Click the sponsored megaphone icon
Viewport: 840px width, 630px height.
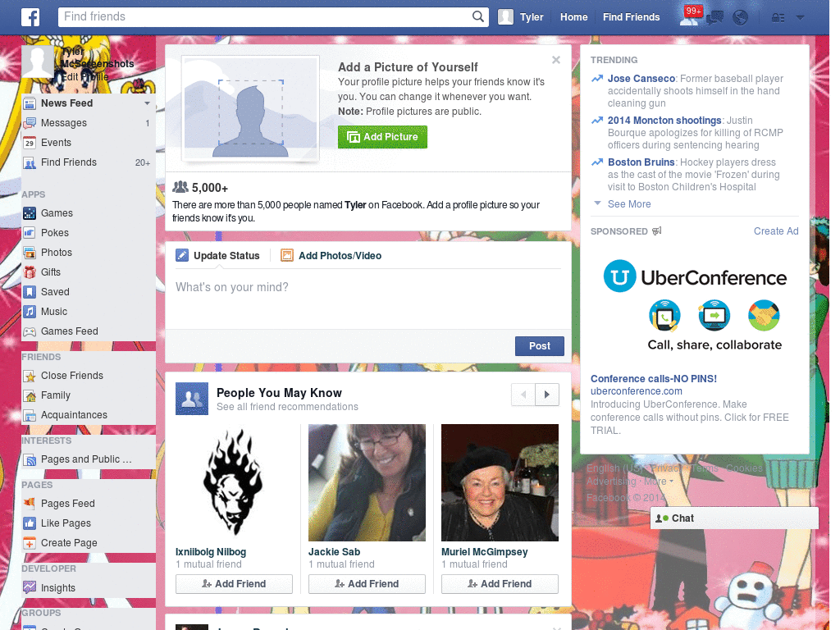[x=657, y=231]
